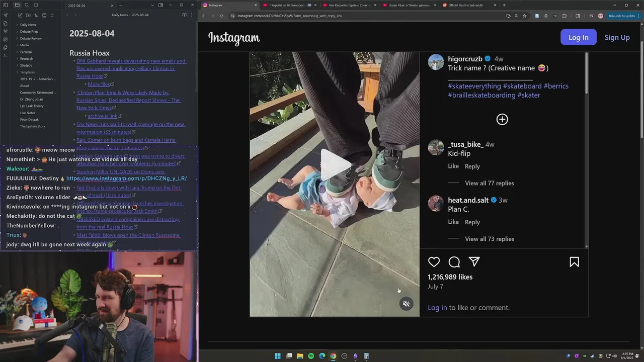The image size is (644, 362).
Task: Expand the Templates folder
Action: (27, 72)
